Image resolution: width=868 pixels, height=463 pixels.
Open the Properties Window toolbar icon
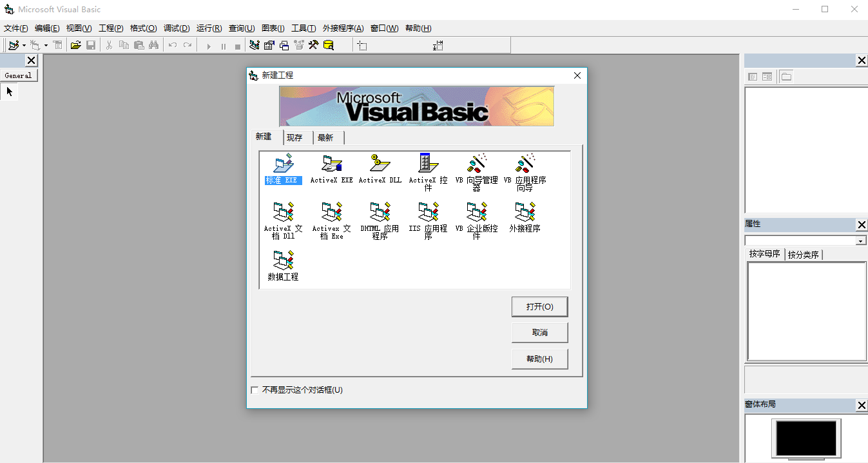click(x=269, y=45)
